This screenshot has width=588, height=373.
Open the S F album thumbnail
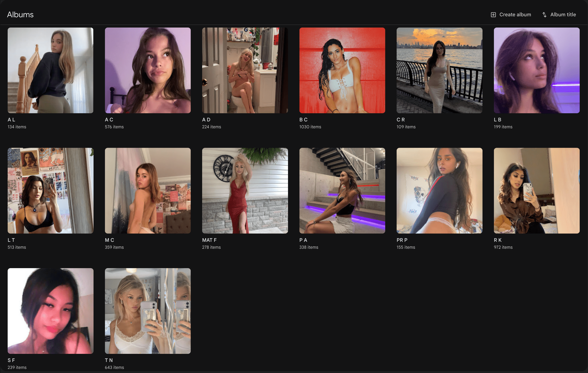[x=50, y=311]
